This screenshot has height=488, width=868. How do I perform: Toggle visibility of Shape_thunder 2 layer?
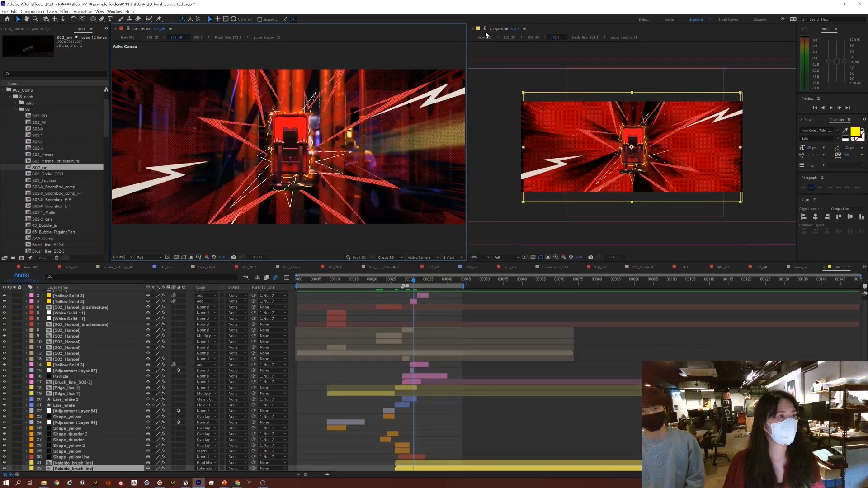[5, 434]
